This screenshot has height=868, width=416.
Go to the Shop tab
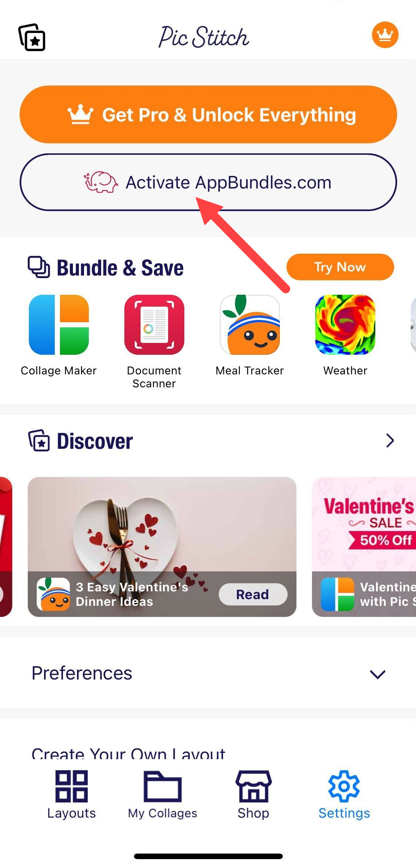254,795
